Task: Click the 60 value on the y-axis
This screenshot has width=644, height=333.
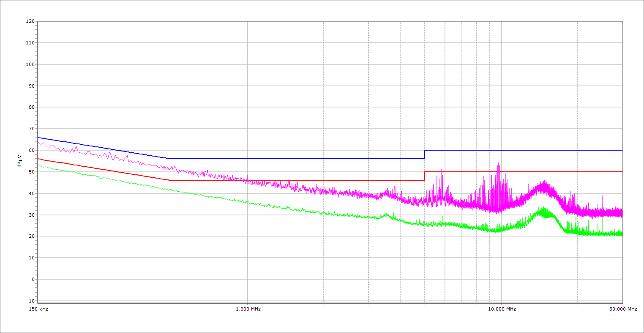Action: click(x=31, y=150)
